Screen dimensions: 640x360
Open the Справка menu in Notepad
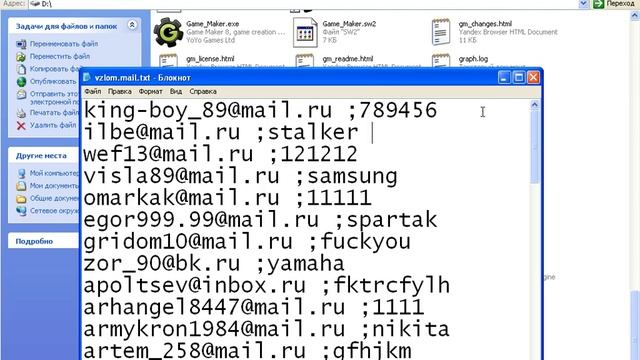click(x=203, y=91)
